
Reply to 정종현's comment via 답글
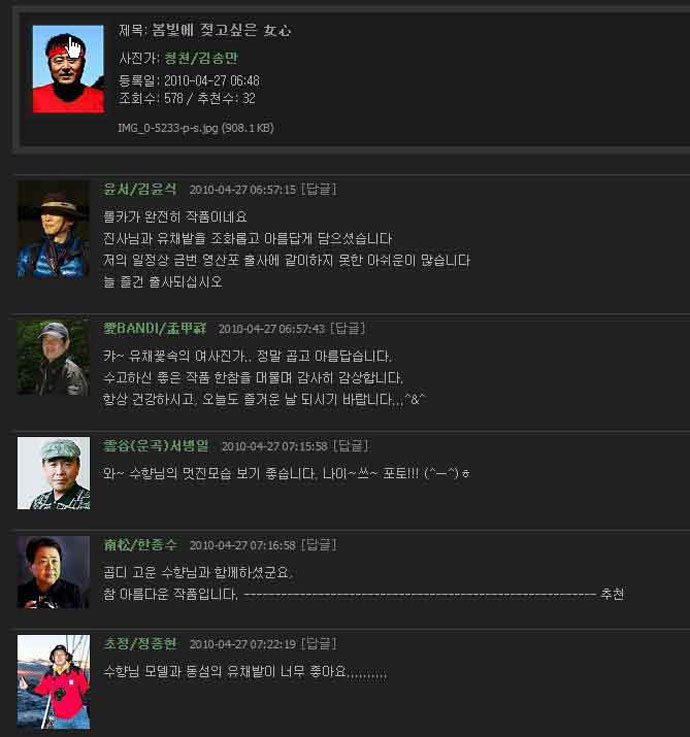click(x=319, y=644)
